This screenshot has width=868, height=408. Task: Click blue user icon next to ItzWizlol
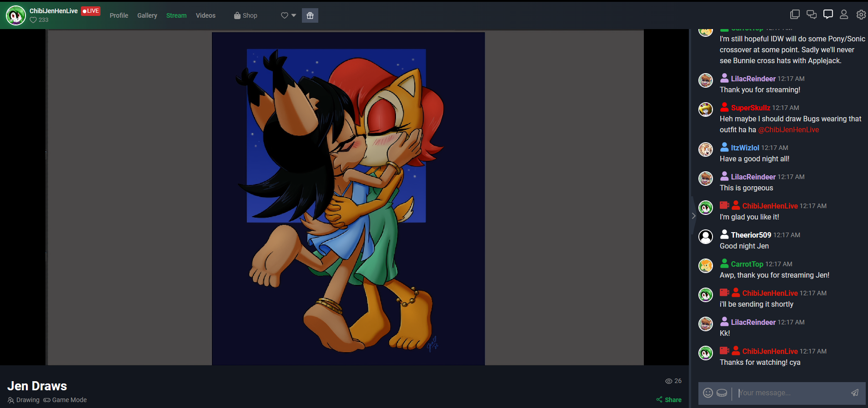click(724, 147)
